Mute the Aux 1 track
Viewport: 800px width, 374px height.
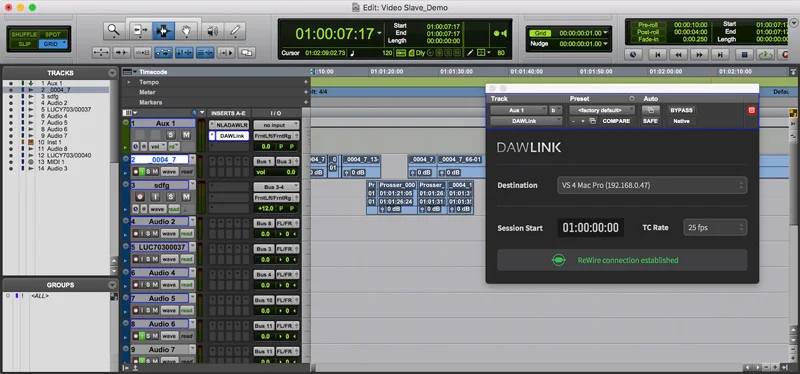(x=186, y=135)
